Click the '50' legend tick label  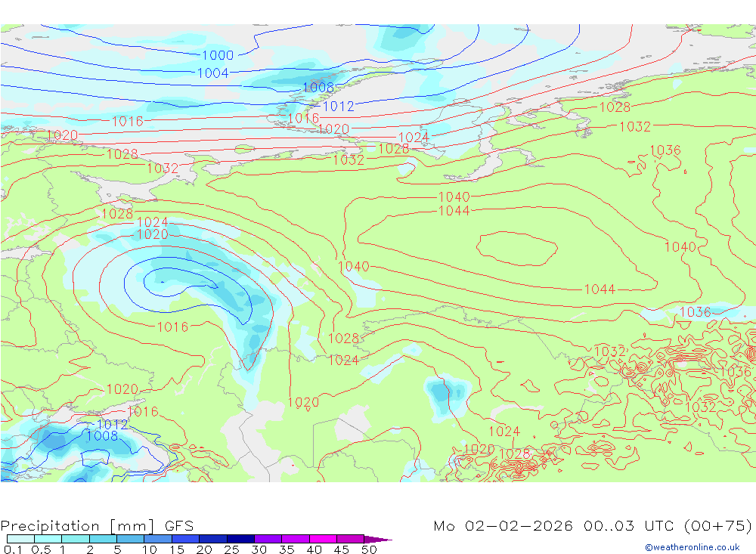[x=369, y=549]
